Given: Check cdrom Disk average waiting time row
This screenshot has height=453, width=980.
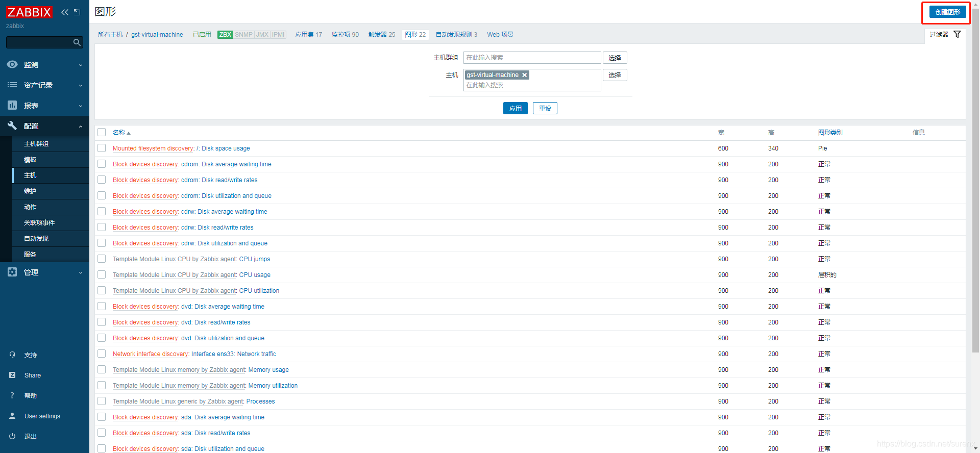Looking at the screenshot, I should tap(102, 164).
